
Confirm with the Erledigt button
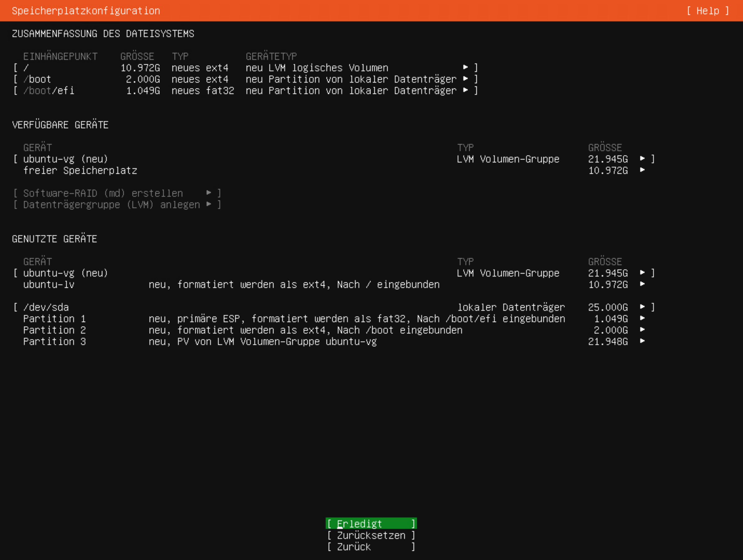371,524
